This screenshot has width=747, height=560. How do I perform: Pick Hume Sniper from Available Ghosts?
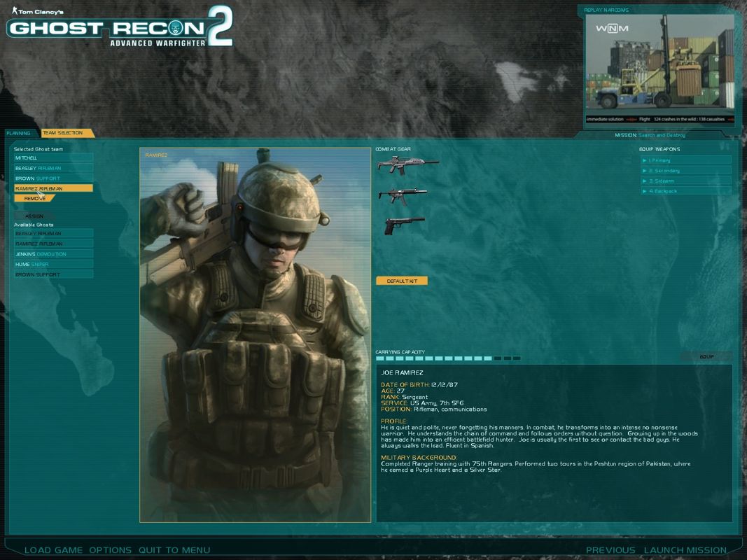53,265
